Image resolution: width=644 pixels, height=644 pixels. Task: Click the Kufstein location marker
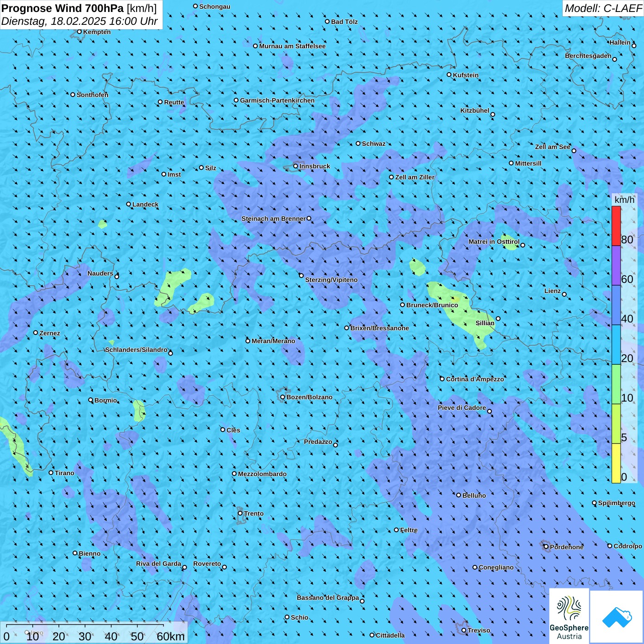[x=449, y=75]
